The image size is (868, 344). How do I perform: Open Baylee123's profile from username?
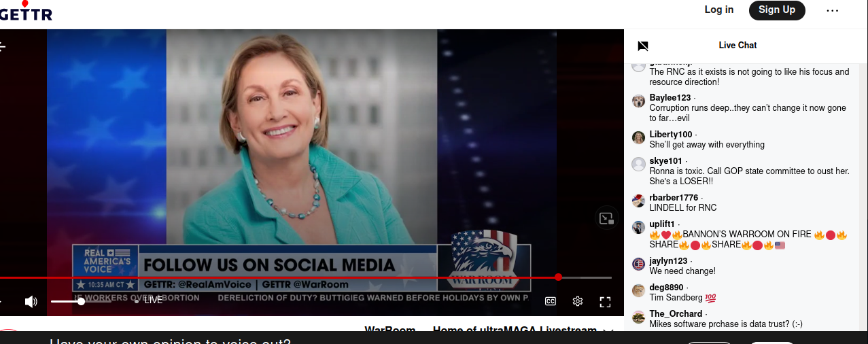coord(670,98)
